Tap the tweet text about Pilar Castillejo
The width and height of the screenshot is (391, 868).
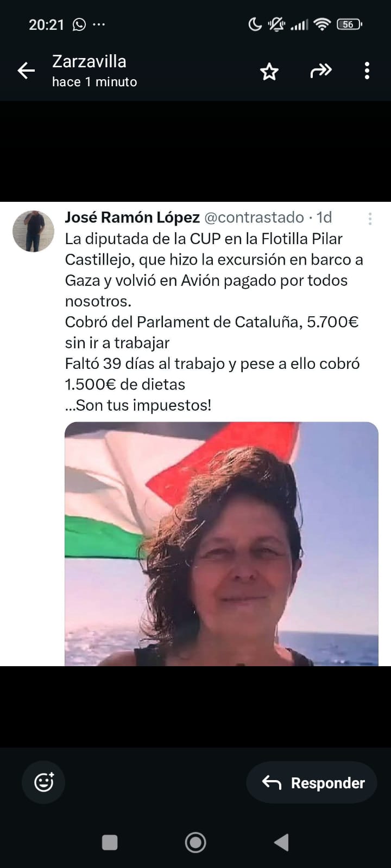[x=214, y=322]
